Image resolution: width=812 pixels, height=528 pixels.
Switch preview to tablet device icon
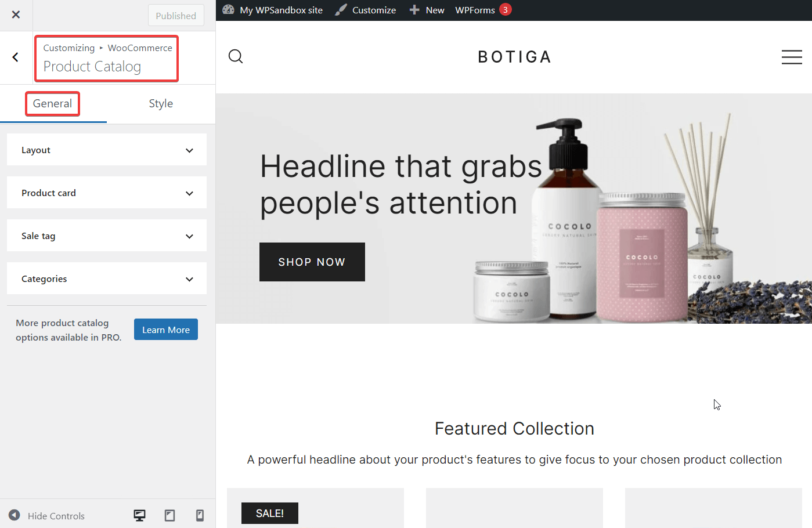click(169, 515)
